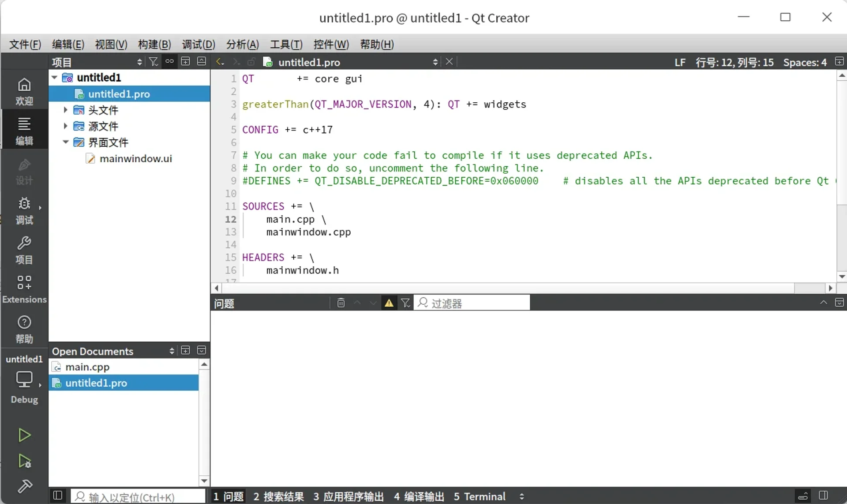847x504 pixels.
Task: Open the 工具(T) menu
Action: point(286,44)
